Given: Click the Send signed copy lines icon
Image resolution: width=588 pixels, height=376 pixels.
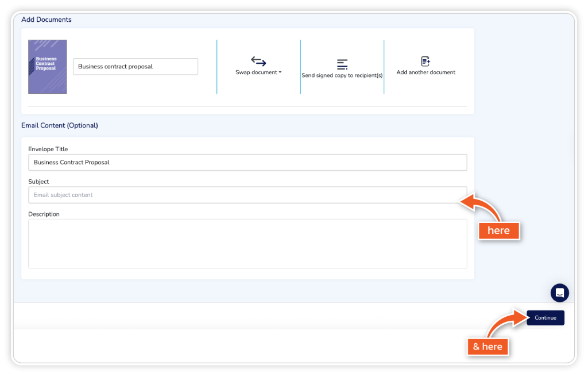Looking at the screenshot, I should pyautogui.click(x=342, y=64).
